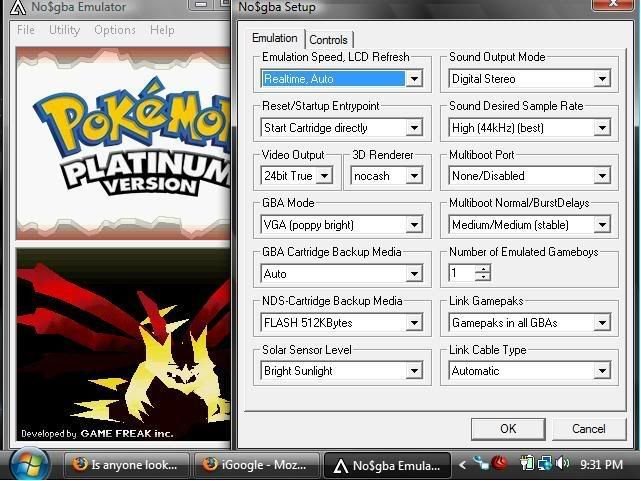Click the Cancel button in Setup

[589, 429]
